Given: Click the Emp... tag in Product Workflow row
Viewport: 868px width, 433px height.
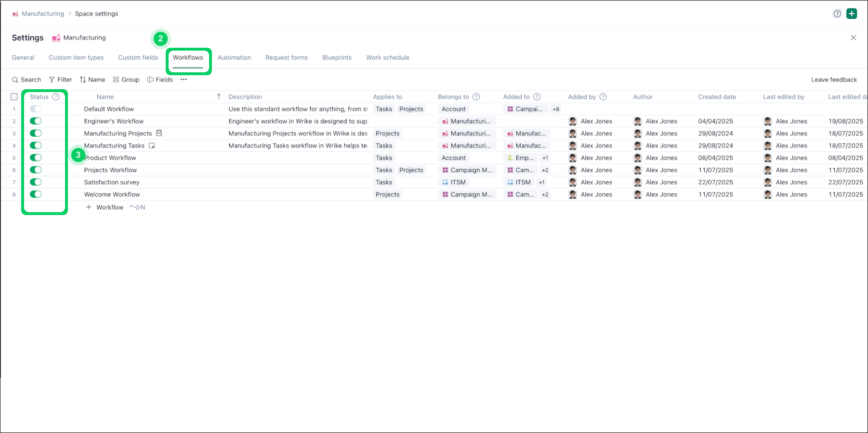Looking at the screenshot, I should pos(520,158).
